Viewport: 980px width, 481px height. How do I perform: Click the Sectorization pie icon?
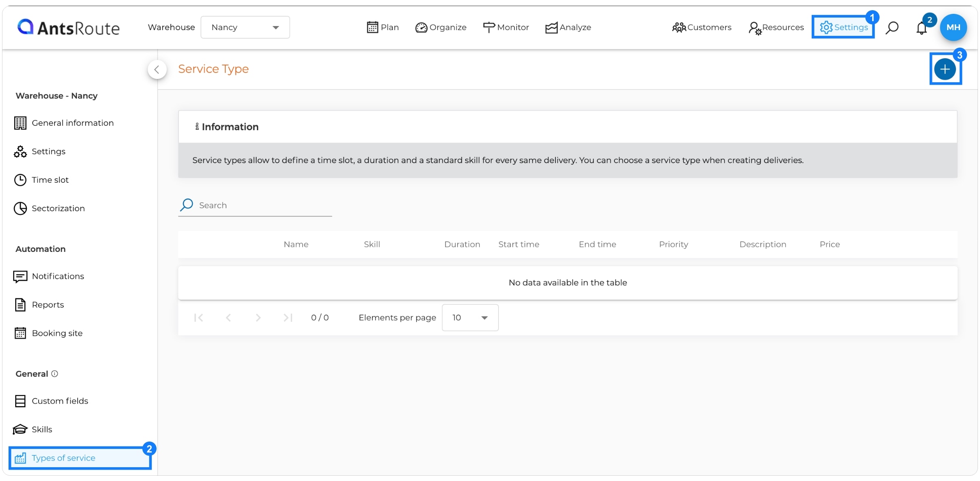[x=20, y=208]
